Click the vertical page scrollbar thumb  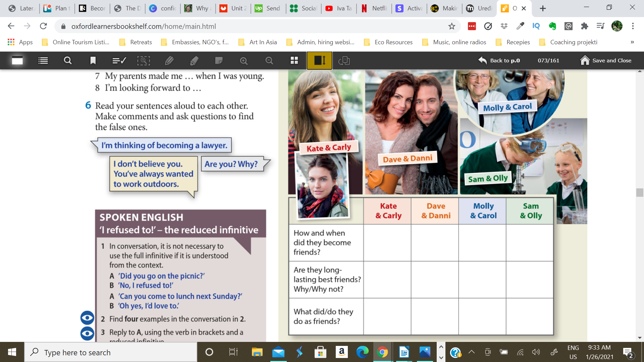[640, 192]
